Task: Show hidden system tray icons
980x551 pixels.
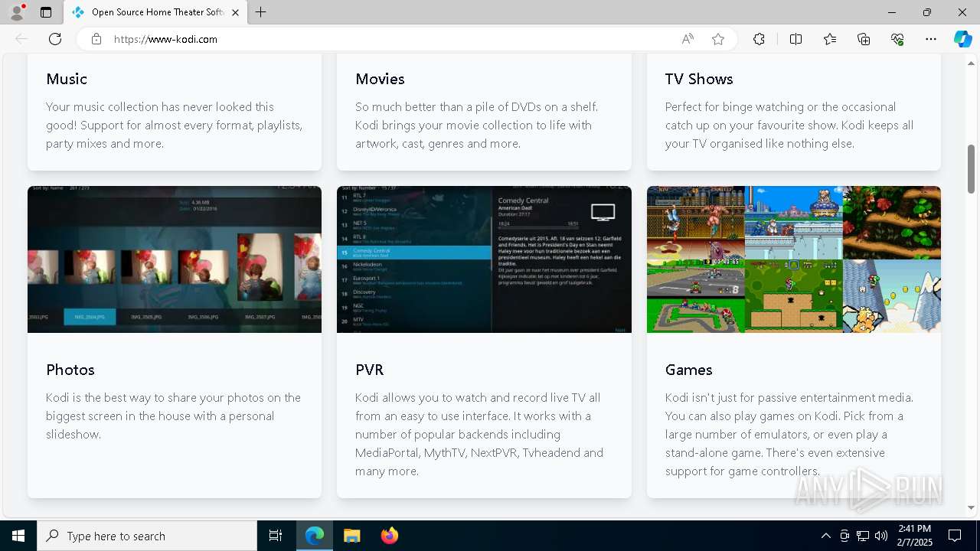Action: click(x=825, y=536)
